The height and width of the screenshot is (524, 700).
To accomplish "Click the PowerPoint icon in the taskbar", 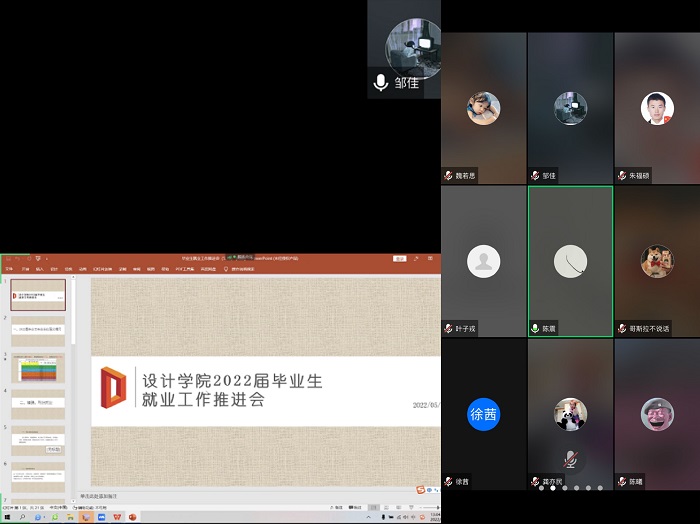I will (x=132, y=517).
